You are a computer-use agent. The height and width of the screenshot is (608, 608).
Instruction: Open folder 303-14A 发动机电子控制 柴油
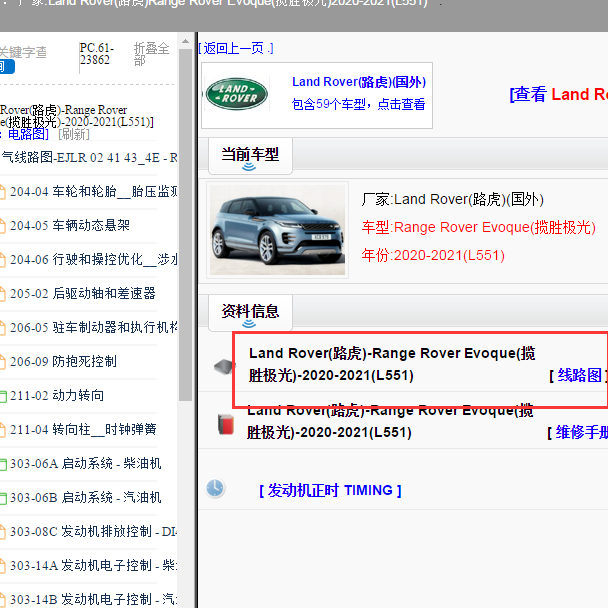(x=89, y=565)
